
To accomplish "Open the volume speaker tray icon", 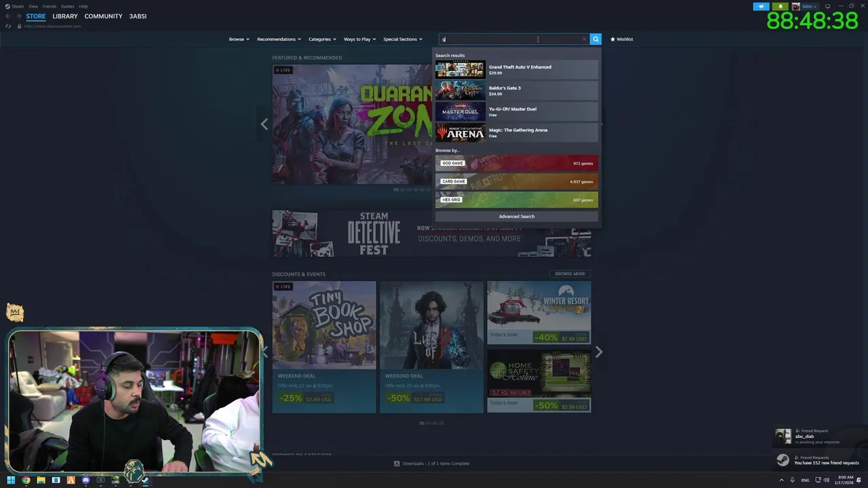I will click(x=827, y=480).
